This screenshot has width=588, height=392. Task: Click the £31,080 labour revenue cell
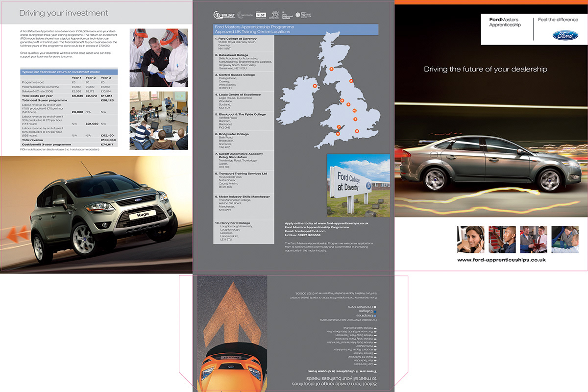point(92,123)
